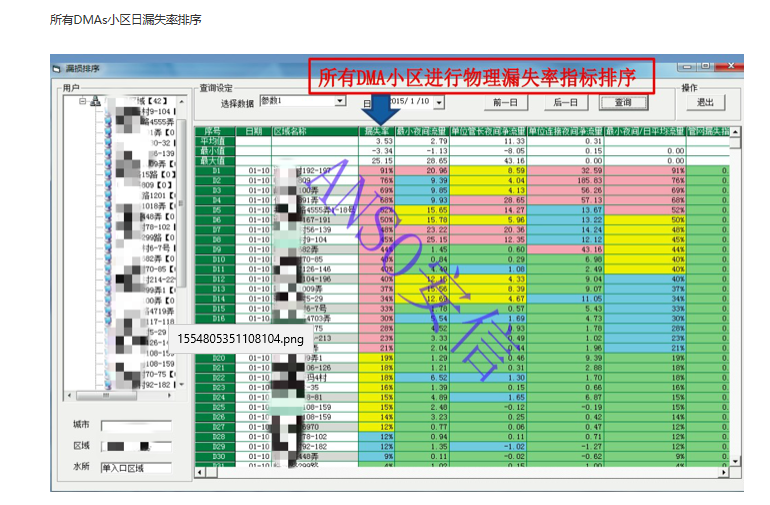Screen dimensions: 770x505
Task: Click table vertical scrollbar down arrow
Action: (735, 461)
